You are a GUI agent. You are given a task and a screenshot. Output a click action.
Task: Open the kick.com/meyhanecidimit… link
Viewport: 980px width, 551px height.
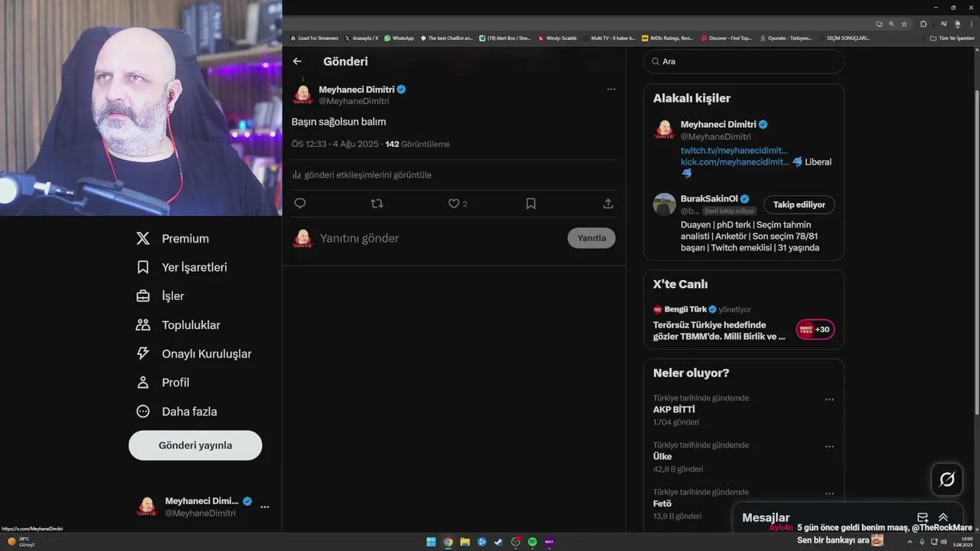click(x=734, y=161)
